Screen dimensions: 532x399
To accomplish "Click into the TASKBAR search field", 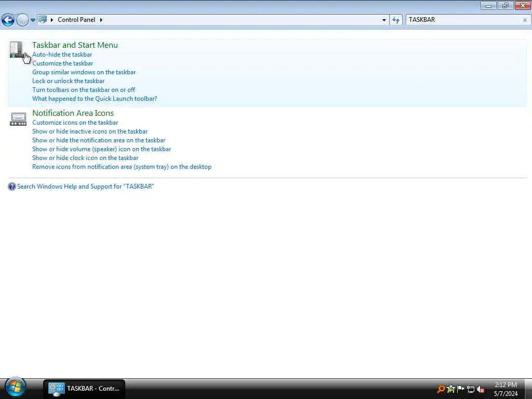I will pyautogui.click(x=463, y=20).
